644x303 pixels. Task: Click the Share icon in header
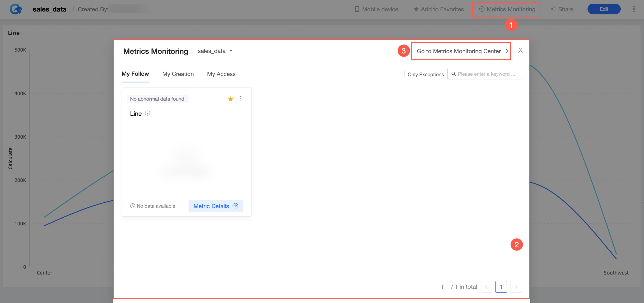coord(553,9)
